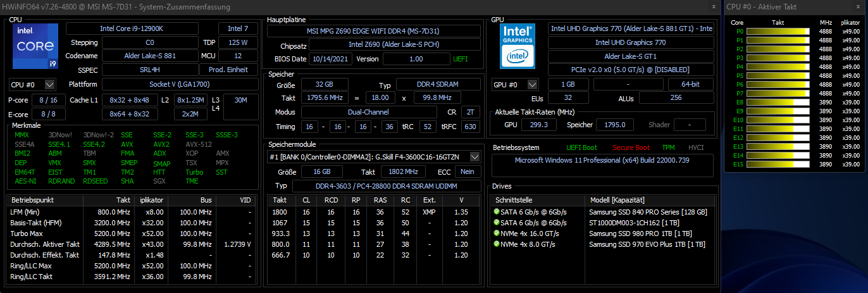Click the Dual-Channel mode field
This screenshot has width=868, height=293.
[x=369, y=111]
